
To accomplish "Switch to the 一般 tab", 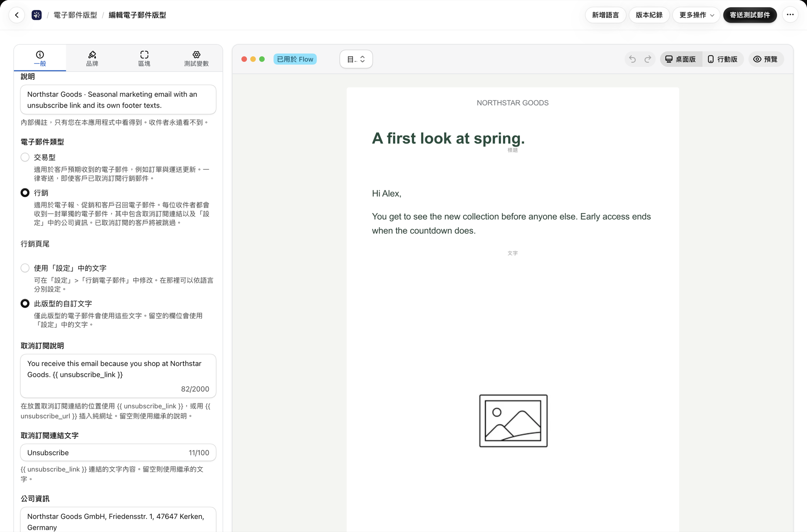I will coord(40,58).
